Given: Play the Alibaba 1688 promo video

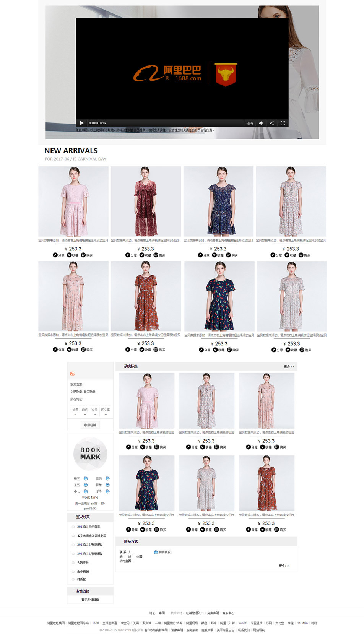Looking at the screenshot, I should click(x=81, y=123).
